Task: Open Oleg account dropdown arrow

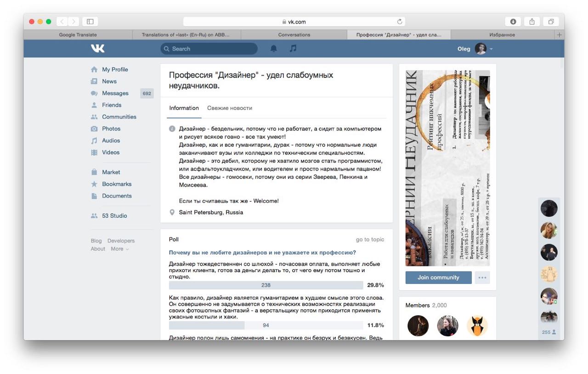Action: coord(491,49)
